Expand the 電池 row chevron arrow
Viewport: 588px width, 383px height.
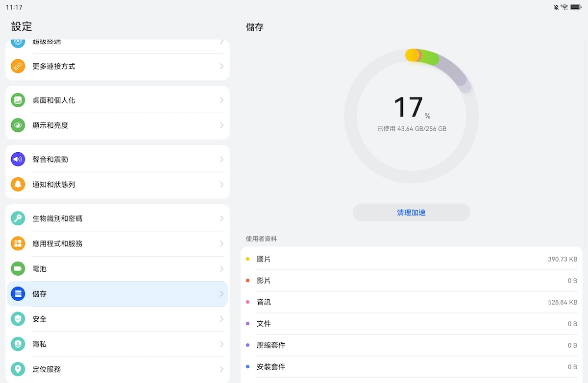[221, 269]
